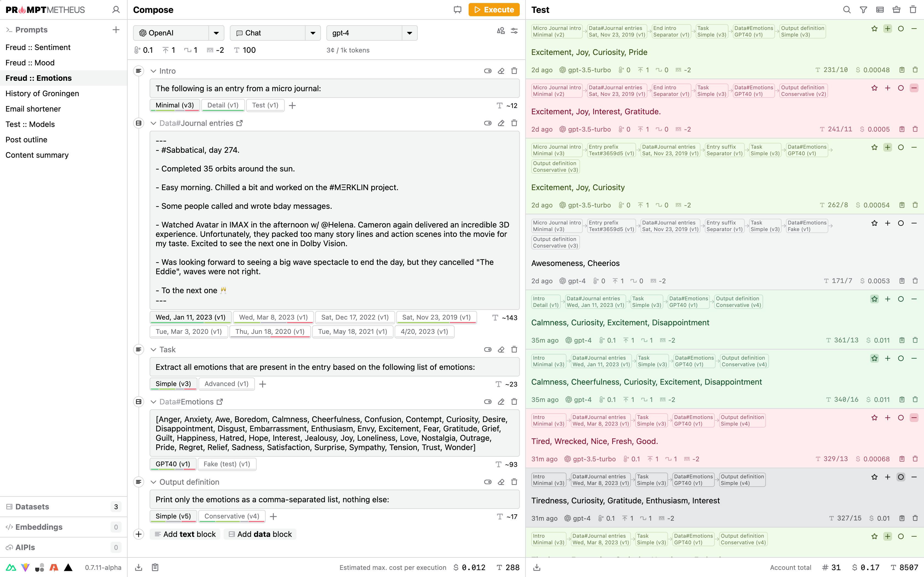Image resolution: width=924 pixels, height=577 pixels.
Task: Open the chat preview icon beside Execute
Action: [457, 10]
